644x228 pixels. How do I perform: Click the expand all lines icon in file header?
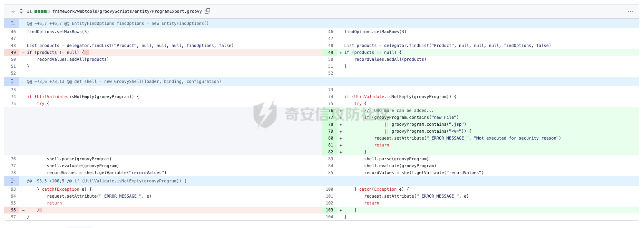[21, 11]
